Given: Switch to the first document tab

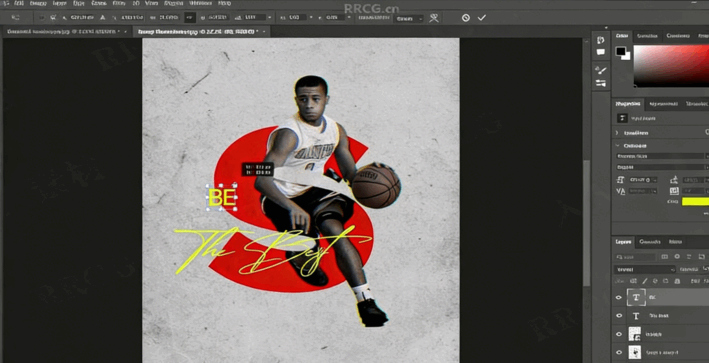Looking at the screenshot, I should coord(67,32).
